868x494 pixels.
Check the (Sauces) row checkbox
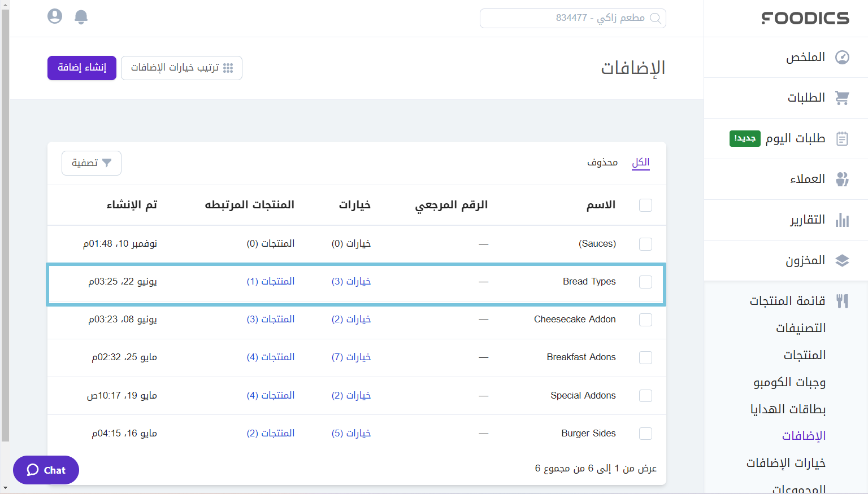point(645,244)
